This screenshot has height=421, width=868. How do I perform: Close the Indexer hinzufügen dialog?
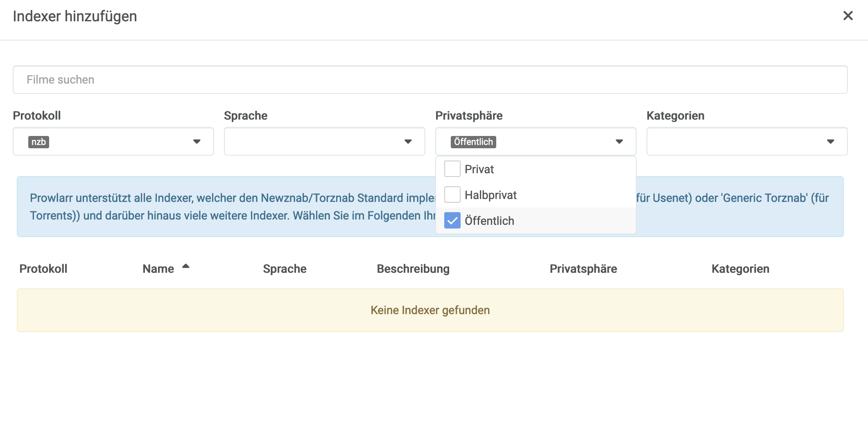click(848, 16)
